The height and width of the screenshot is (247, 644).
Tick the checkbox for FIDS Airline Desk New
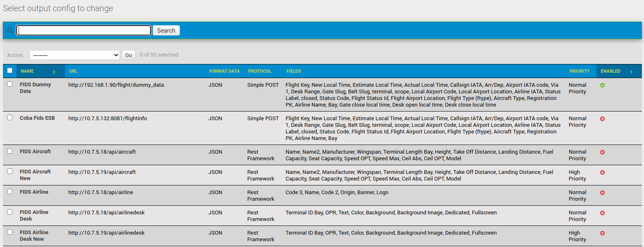[x=10, y=232]
